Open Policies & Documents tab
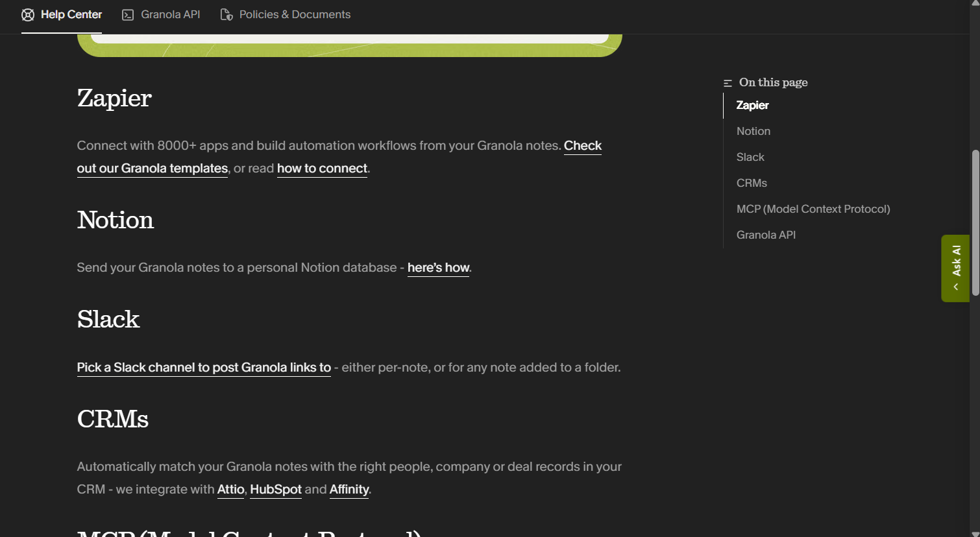Viewport: 980px width, 537px height. (286, 15)
